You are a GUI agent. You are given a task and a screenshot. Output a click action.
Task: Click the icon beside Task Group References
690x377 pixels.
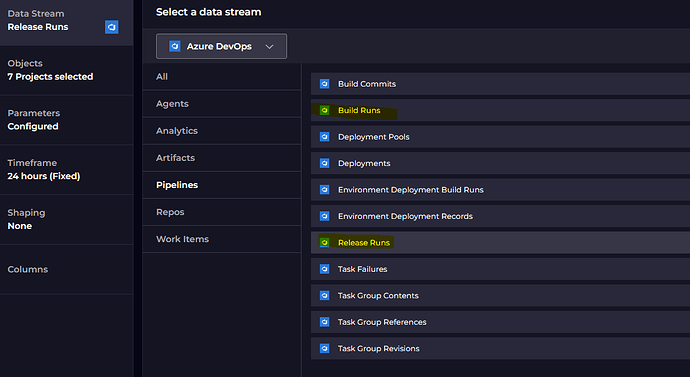coord(324,322)
